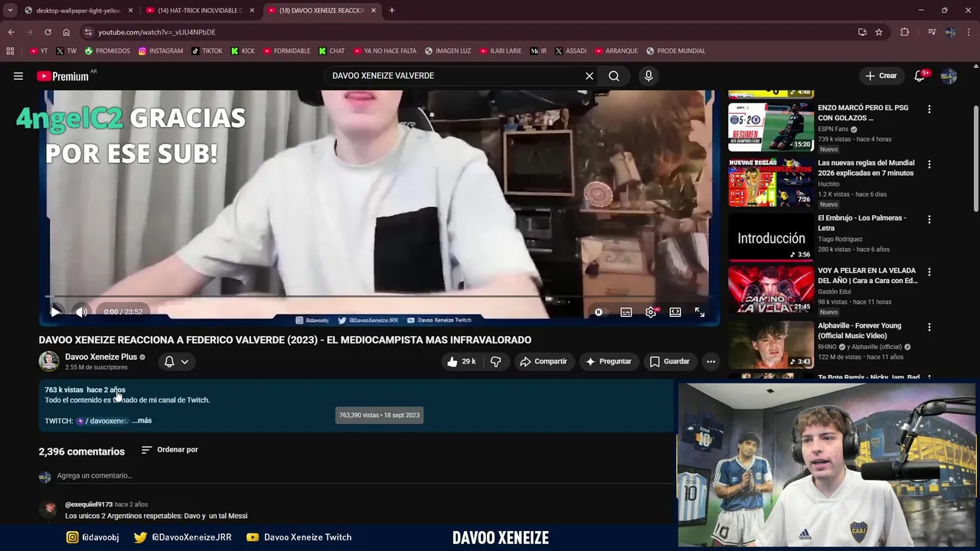
Task: Open the PRODE MUNDIAL bookmark
Action: (675, 51)
